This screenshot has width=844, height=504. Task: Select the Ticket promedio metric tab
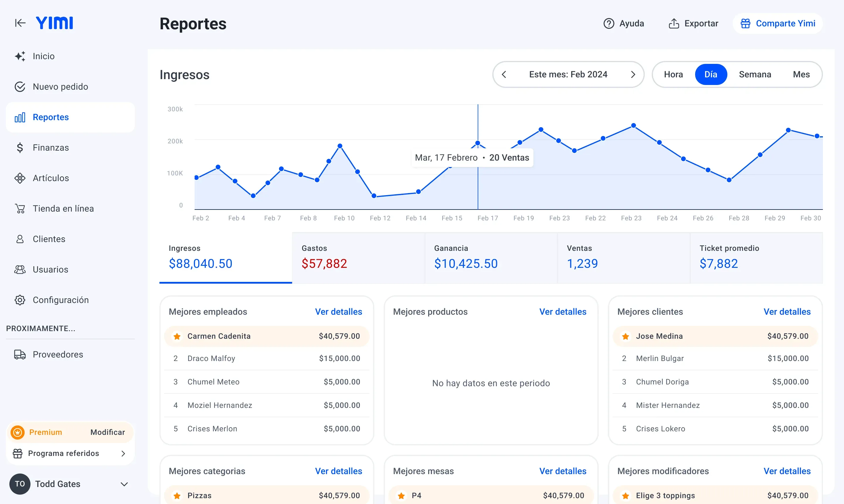tap(756, 258)
